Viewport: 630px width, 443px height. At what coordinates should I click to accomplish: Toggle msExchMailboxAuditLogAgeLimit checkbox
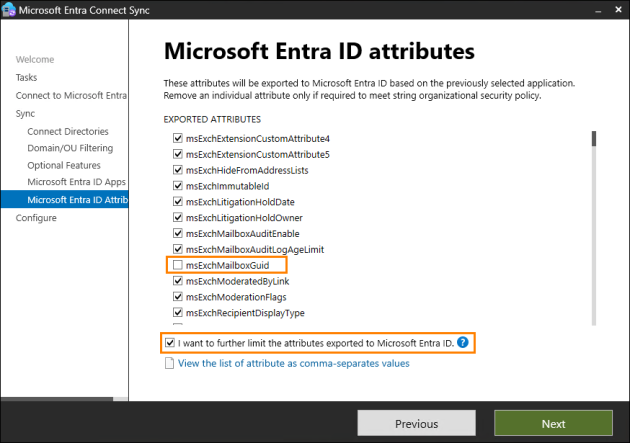point(178,249)
